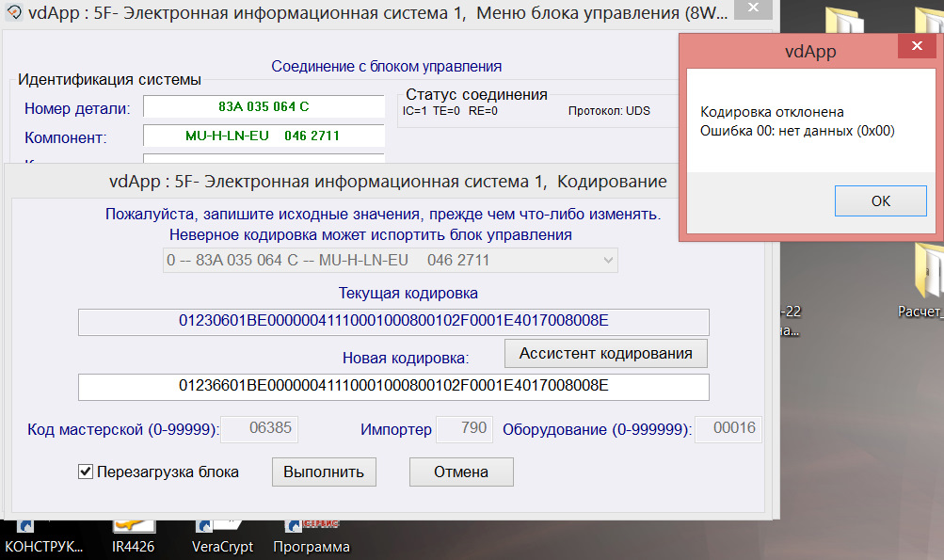Select the Оборудование field showing 00016
This screenshot has height=560, width=944.
coord(728,429)
